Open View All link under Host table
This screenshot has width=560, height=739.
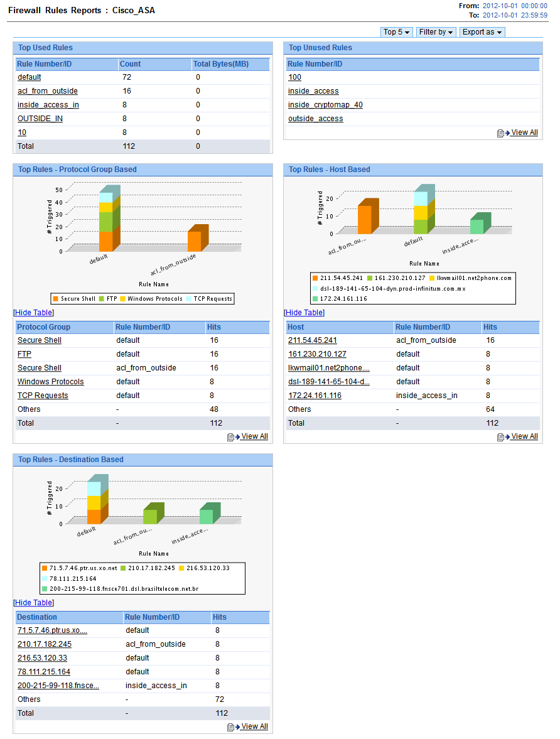(x=525, y=436)
